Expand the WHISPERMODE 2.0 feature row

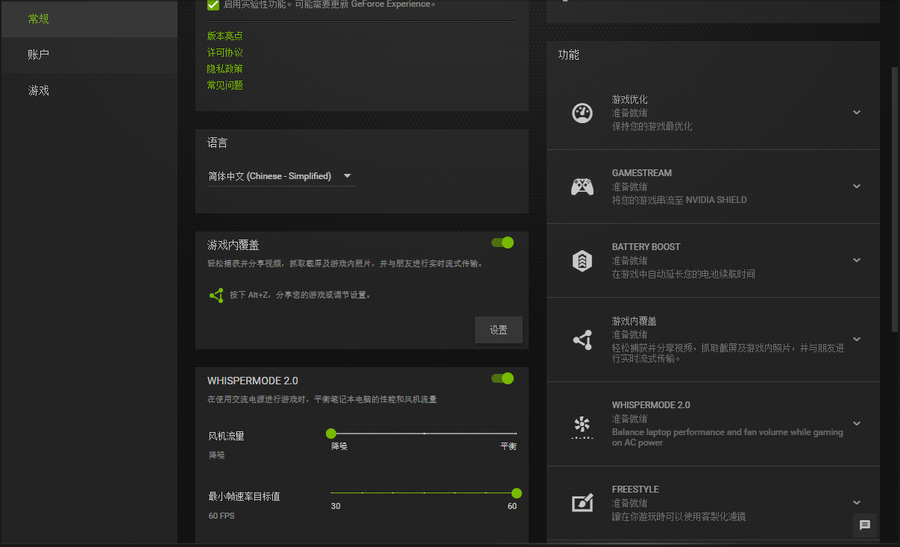tap(856, 424)
